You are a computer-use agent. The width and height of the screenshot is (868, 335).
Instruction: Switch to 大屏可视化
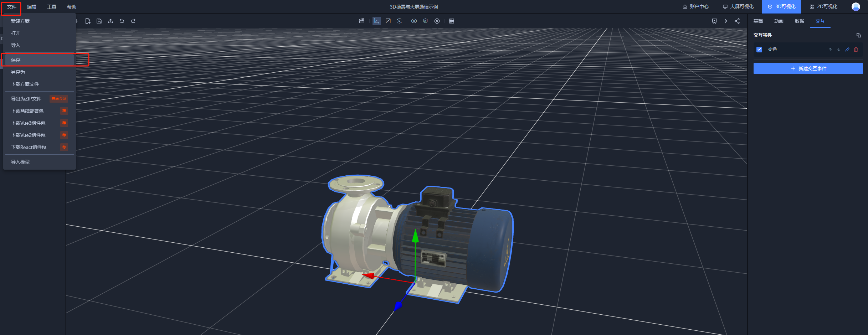click(x=738, y=7)
